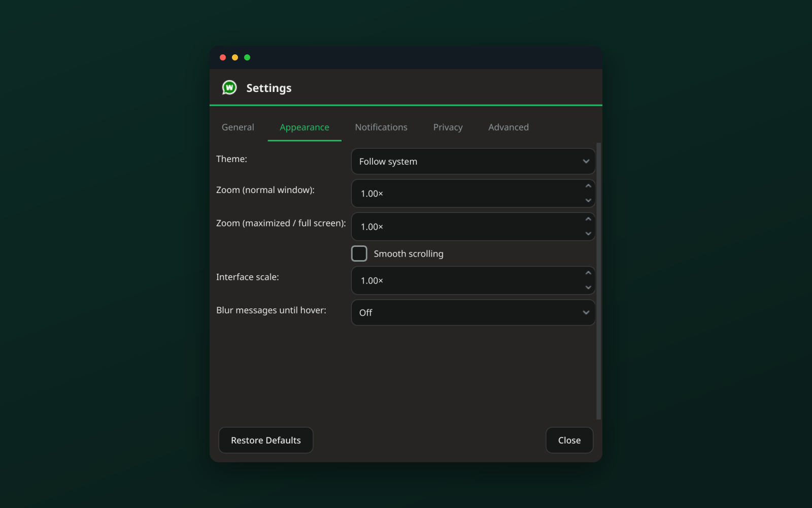Focus the Interface scale value field

(467, 280)
